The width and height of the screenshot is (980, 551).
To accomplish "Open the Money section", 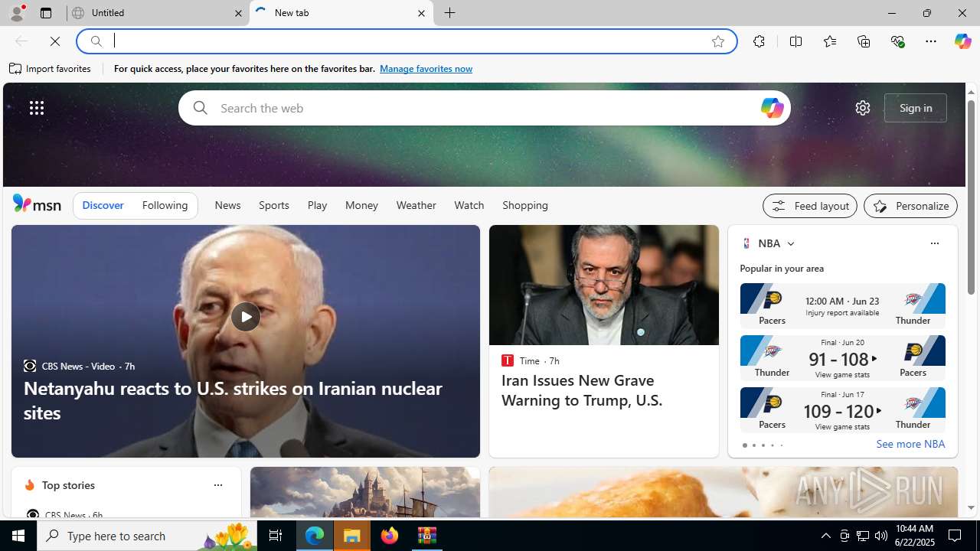I will click(361, 205).
